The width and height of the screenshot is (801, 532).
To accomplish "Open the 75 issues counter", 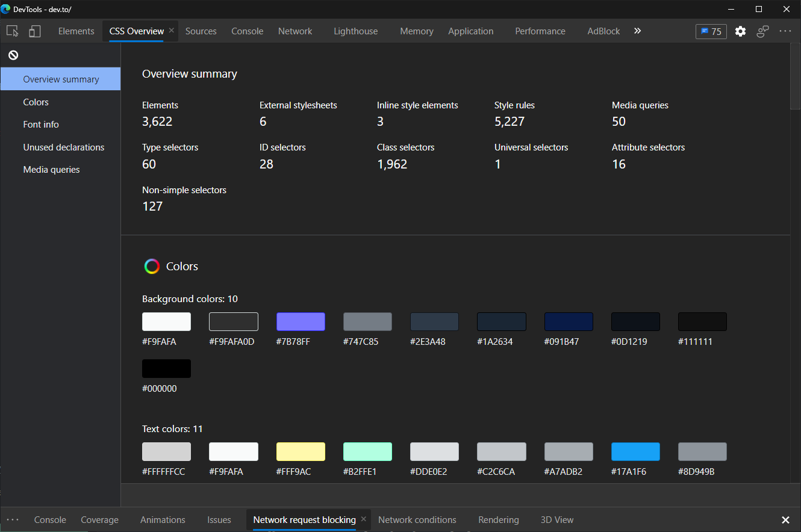I will tap(711, 31).
